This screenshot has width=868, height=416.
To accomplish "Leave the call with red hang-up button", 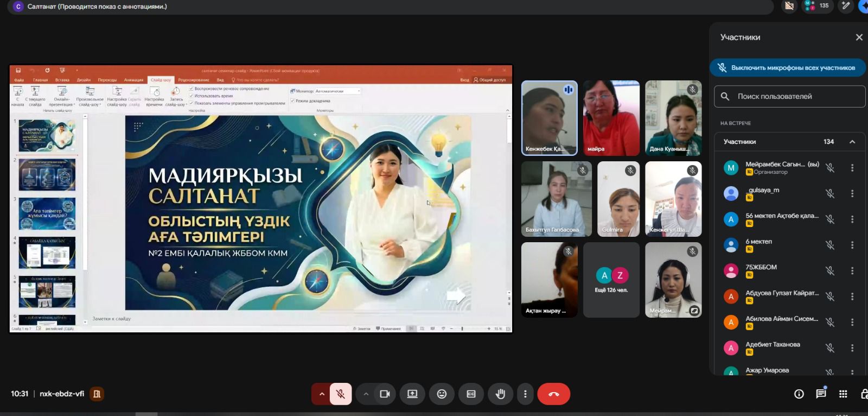I will point(553,394).
